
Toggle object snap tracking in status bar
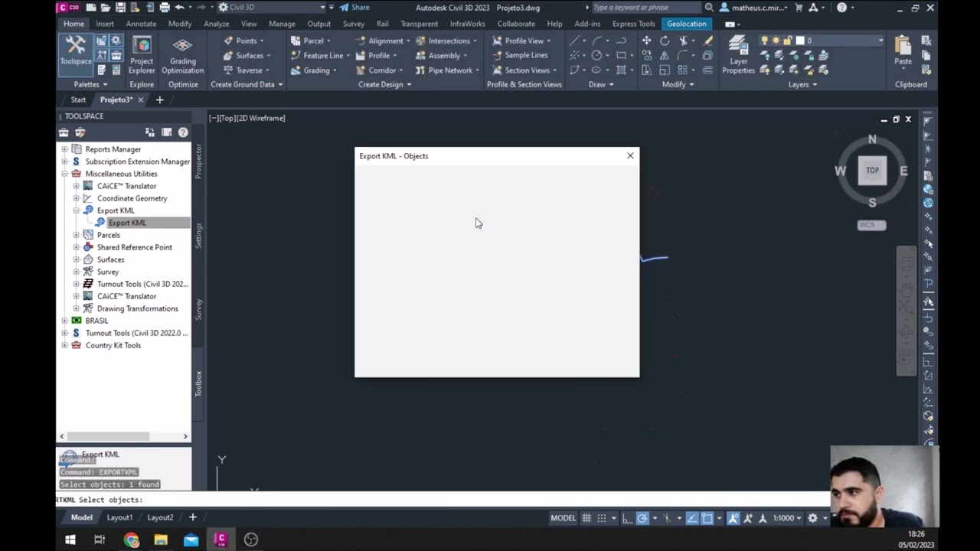click(692, 518)
